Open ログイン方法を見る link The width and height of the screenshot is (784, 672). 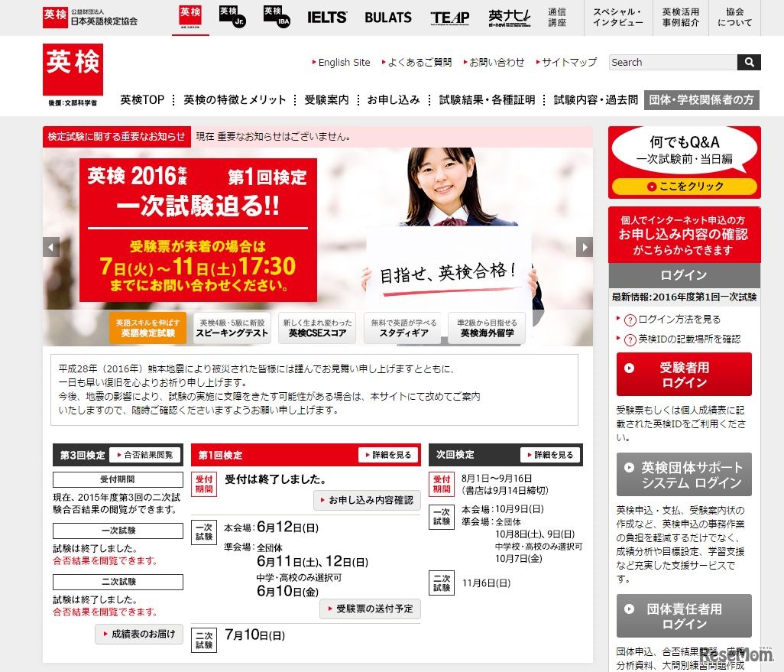coord(679,320)
